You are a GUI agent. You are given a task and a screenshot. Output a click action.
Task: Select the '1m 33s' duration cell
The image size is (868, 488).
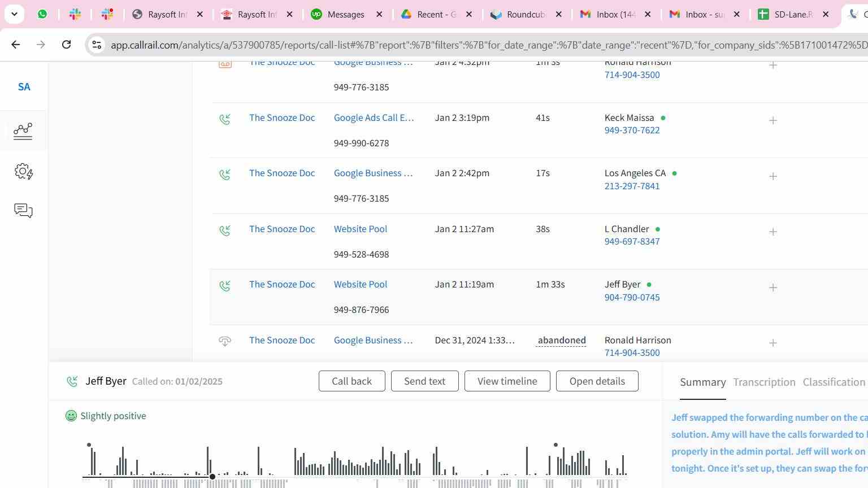point(550,284)
